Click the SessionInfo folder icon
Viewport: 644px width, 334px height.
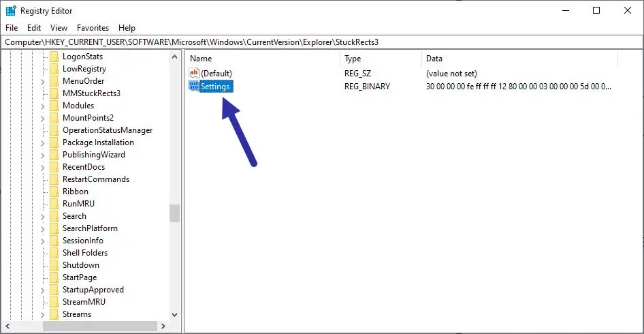click(54, 241)
